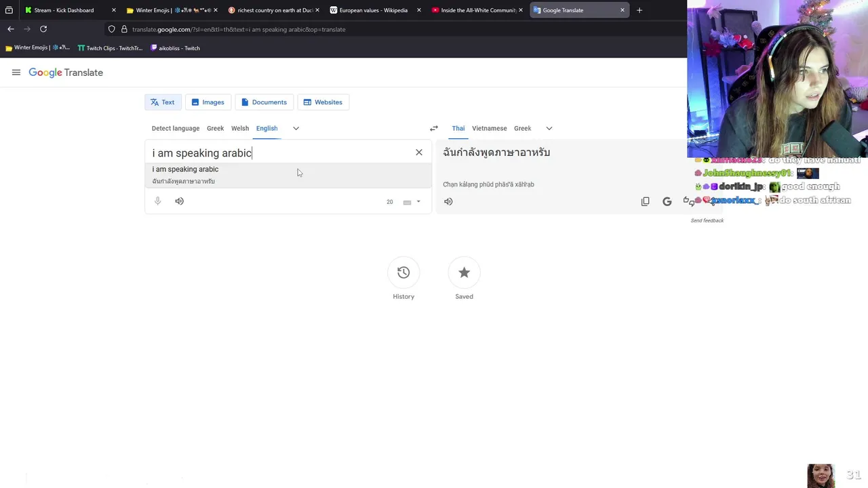Image resolution: width=868 pixels, height=488 pixels.
Task: Switch to Images translation mode
Action: pos(208,102)
